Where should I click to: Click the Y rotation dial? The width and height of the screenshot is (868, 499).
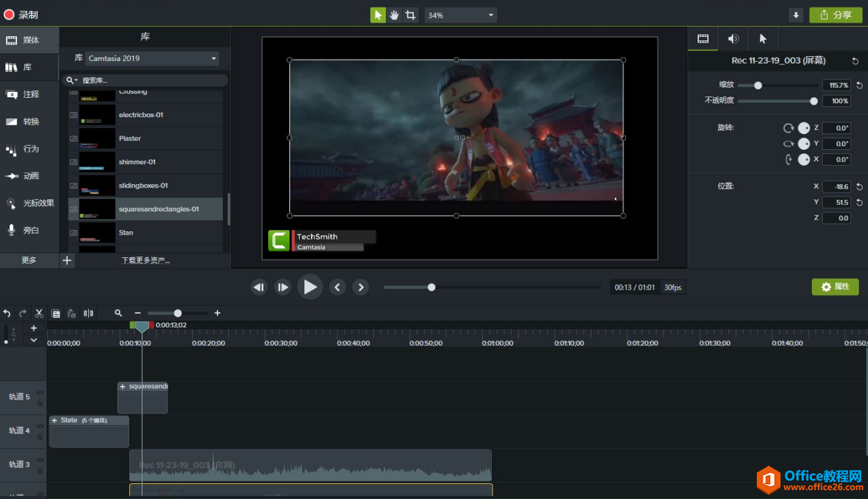coord(804,144)
